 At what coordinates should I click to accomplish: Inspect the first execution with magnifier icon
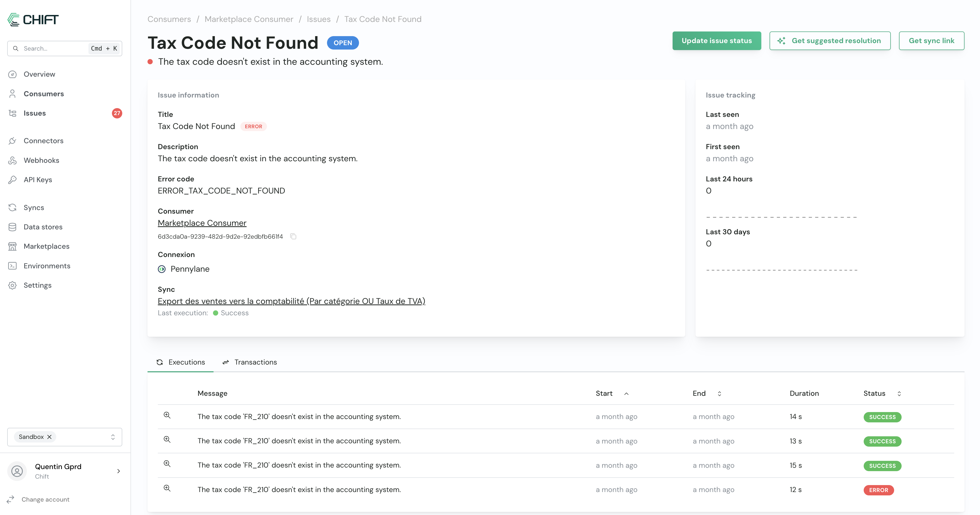click(167, 415)
